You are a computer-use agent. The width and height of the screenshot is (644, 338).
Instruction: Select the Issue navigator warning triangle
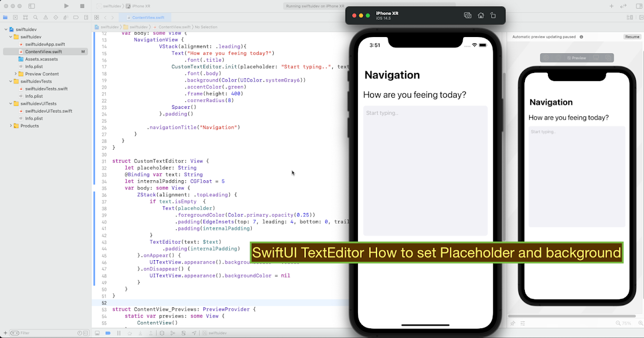point(46,18)
